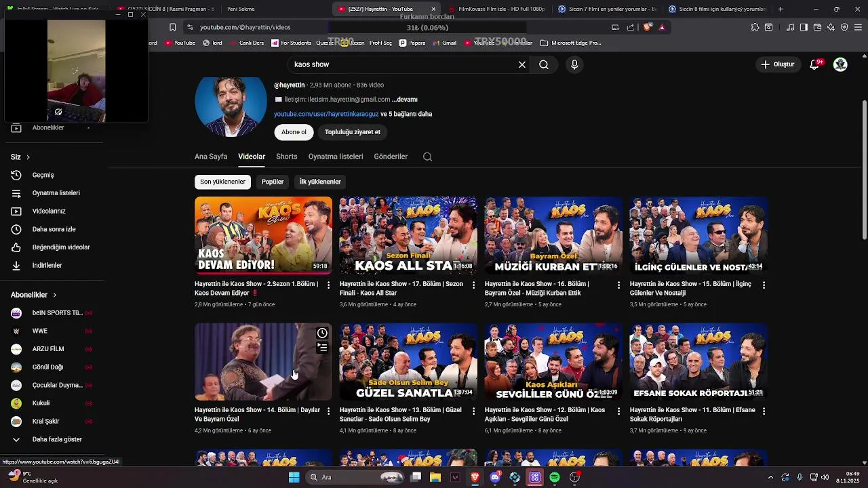Clear the 'kaos show' search text

[522, 64]
